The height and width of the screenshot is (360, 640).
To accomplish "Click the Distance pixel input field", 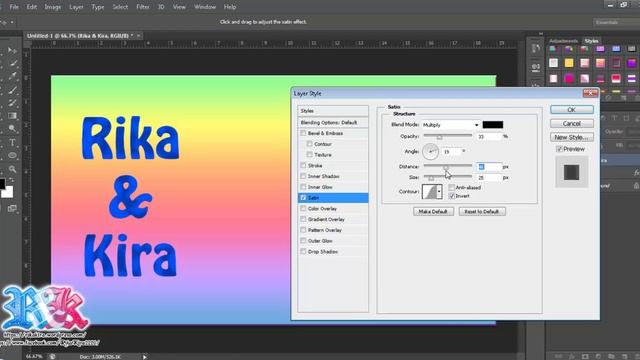I will [x=489, y=167].
